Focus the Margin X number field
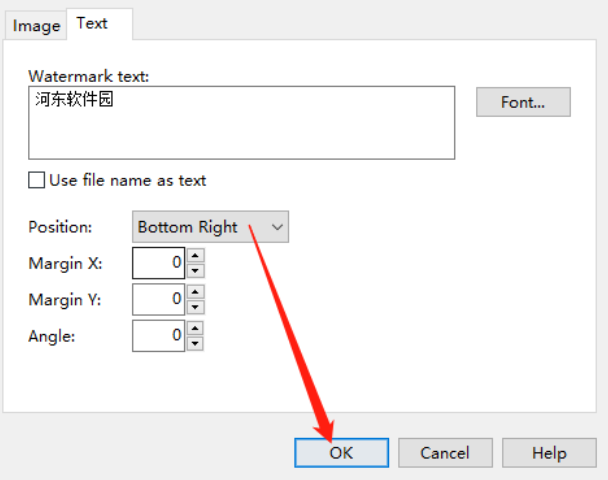This screenshot has width=608, height=480. (x=158, y=263)
